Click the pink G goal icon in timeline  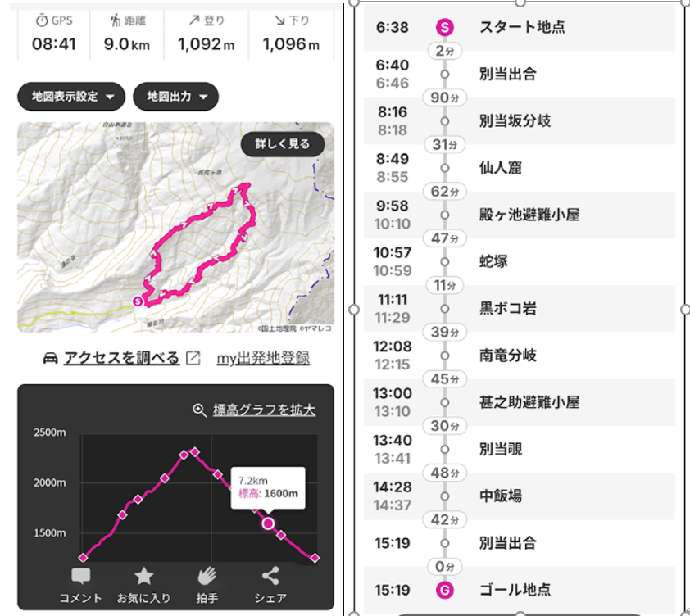tap(444, 589)
